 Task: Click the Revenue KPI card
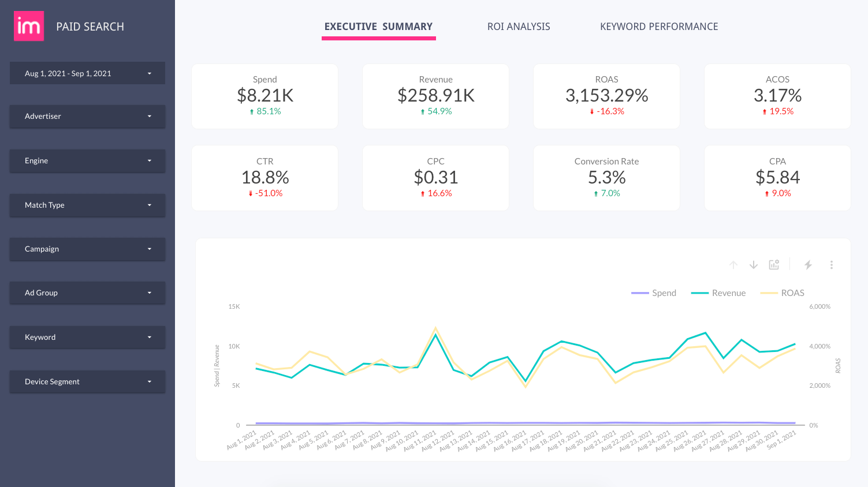click(x=435, y=96)
